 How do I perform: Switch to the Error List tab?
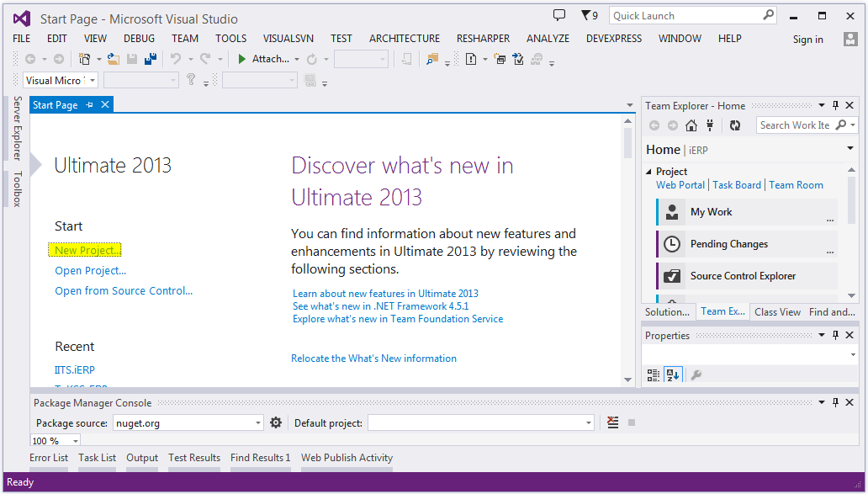[49, 458]
